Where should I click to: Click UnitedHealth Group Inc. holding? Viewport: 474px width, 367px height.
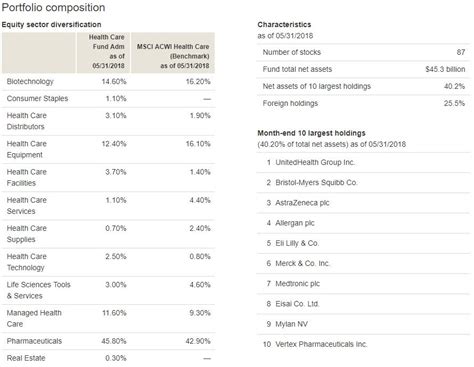coord(315,162)
